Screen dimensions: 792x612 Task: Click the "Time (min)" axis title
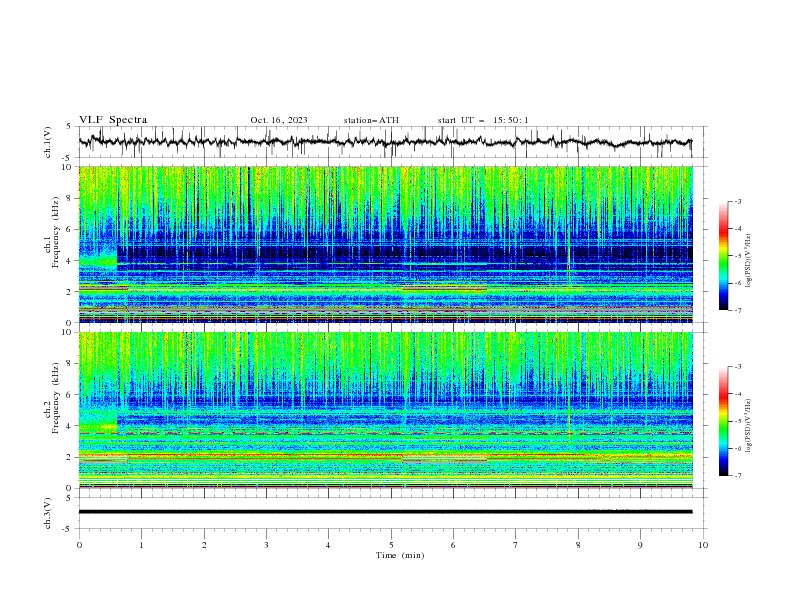pos(400,555)
